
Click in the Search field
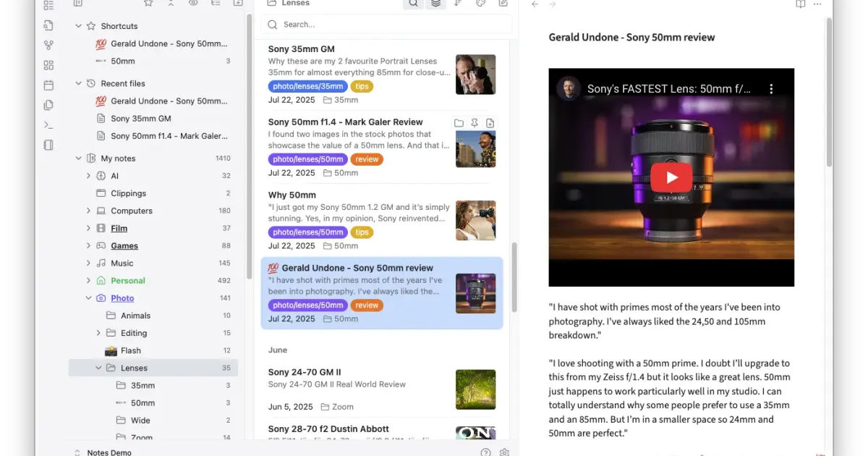pos(386,25)
